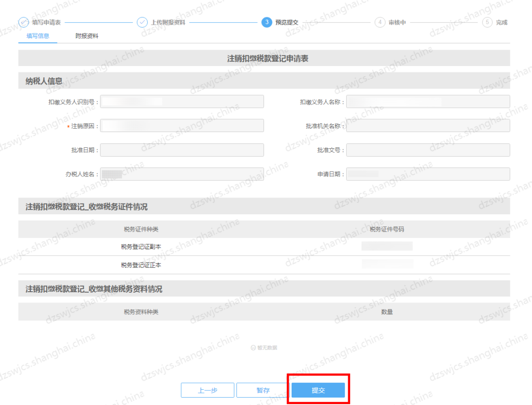
Task: Click the 纳税人信息 section heading
Action: (44, 81)
